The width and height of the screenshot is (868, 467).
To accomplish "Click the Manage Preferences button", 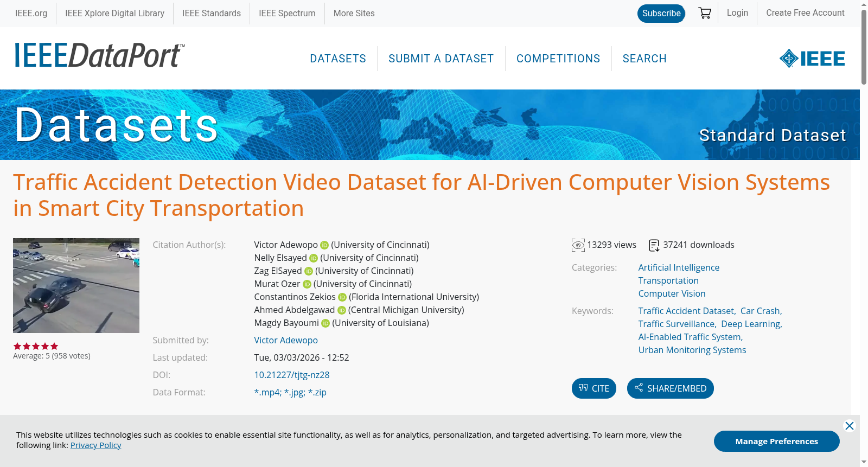I will [x=777, y=442].
